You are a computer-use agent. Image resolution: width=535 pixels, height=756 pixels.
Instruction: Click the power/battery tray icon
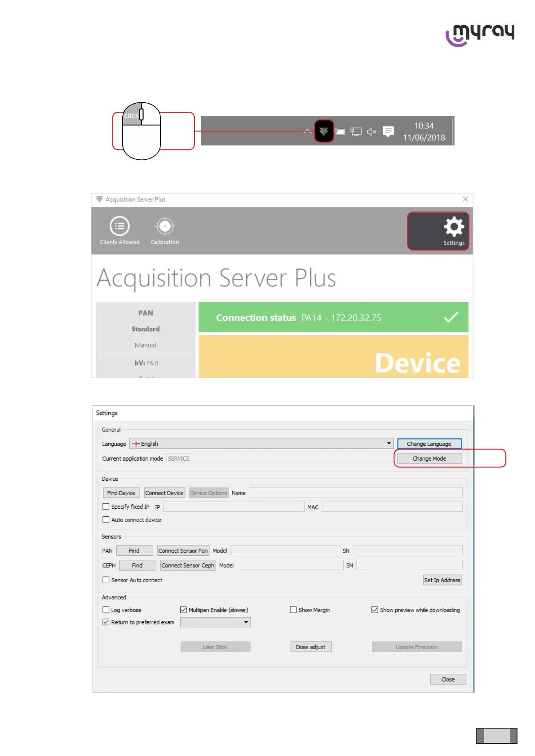tap(340, 132)
